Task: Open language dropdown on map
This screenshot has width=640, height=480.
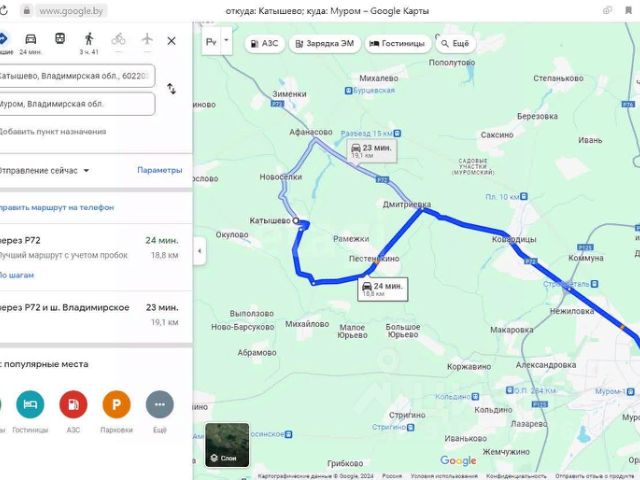Action: pyautogui.click(x=227, y=41)
